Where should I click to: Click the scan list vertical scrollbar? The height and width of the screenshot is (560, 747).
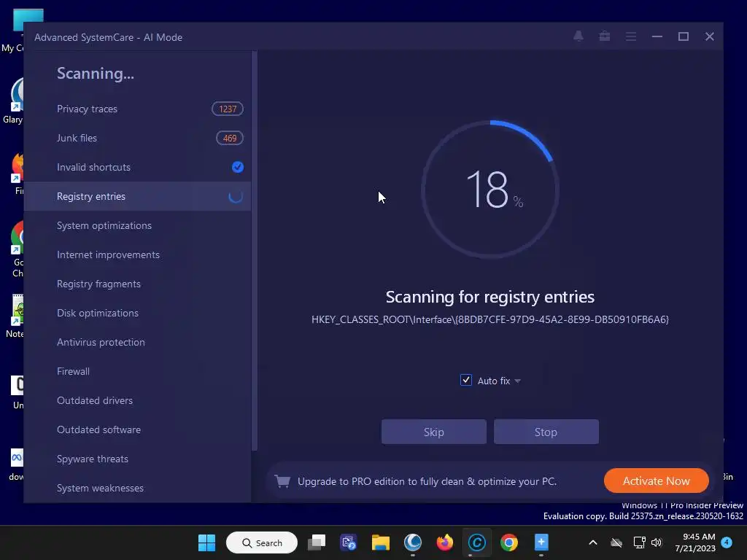[255, 251]
